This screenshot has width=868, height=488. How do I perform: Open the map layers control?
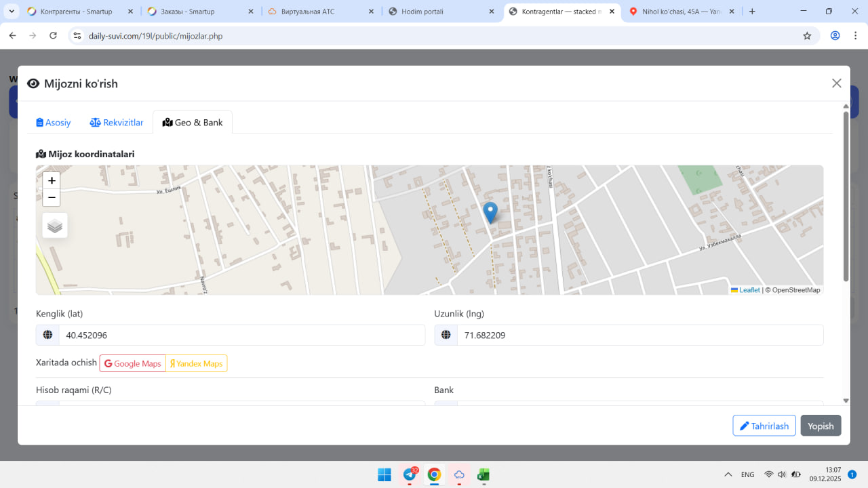coord(55,226)
